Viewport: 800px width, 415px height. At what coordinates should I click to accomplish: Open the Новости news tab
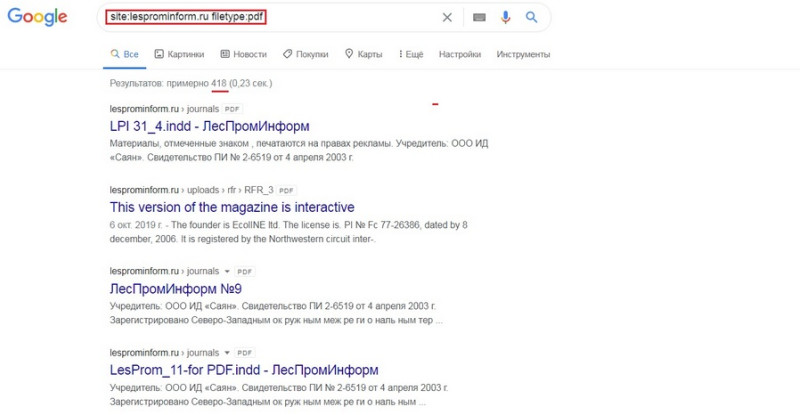243,54
